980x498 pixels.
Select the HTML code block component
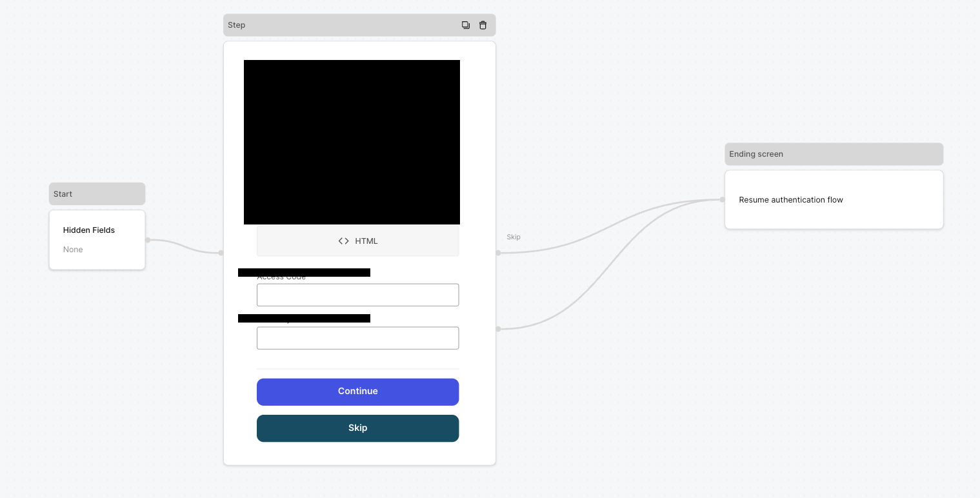tap(358, 241)
